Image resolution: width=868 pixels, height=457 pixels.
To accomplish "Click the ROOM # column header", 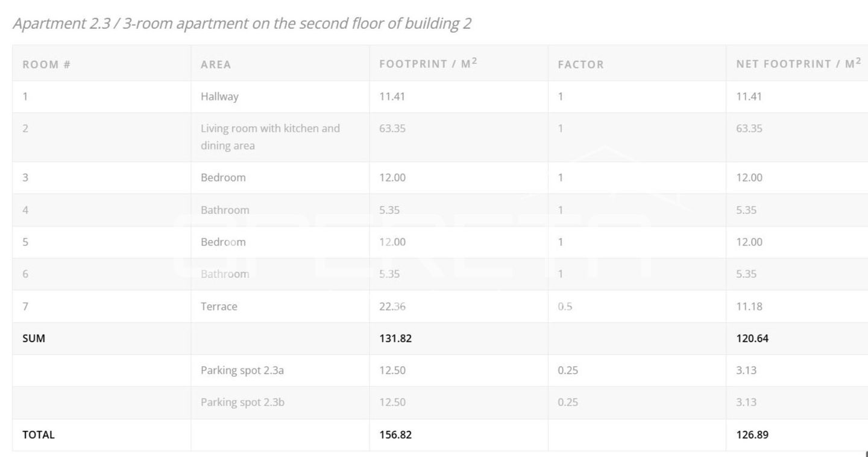I will [x=46, y=65].
